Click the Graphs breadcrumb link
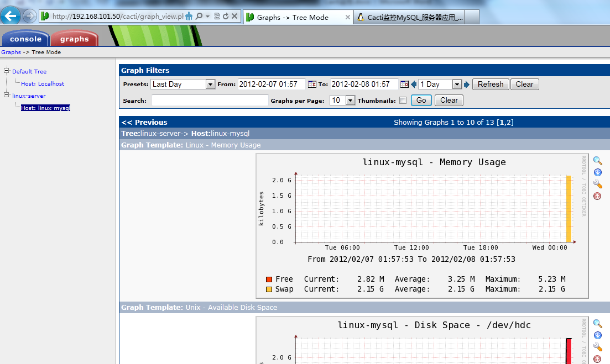The width and height of the screenshot is (610, 364). tap(11, 52)
